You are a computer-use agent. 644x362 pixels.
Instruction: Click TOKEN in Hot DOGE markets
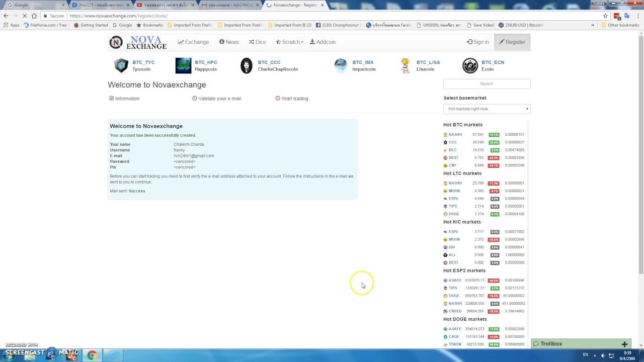[454, 344]
